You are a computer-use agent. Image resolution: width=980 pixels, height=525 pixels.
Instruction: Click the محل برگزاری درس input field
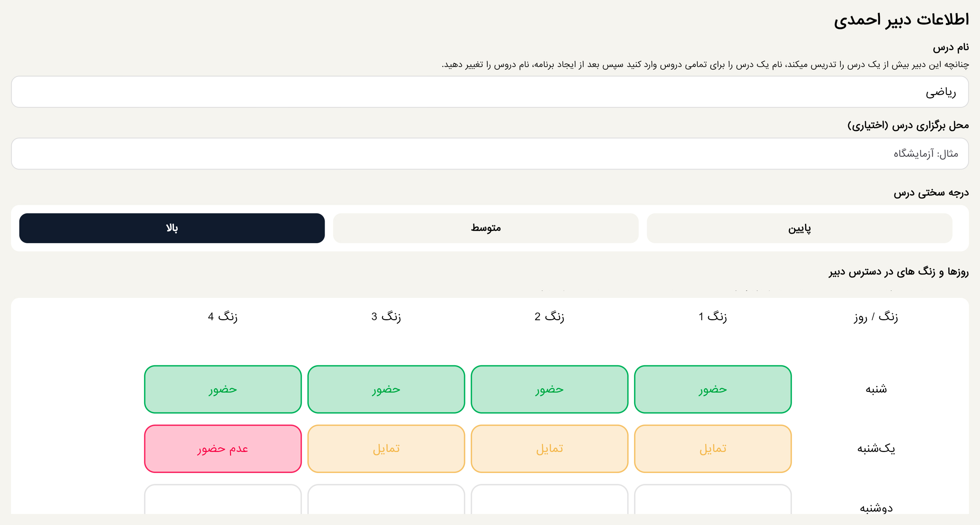490,153
